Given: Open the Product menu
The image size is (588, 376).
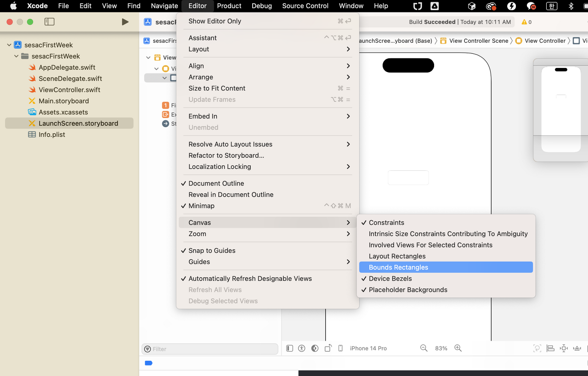Looking at the screenshot, I should coord(229,6).
